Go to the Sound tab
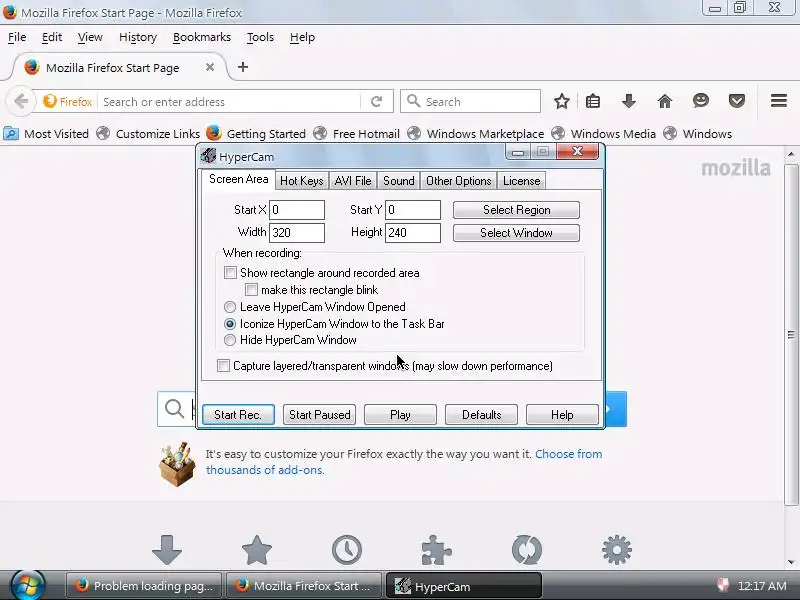Viewport: 800px width, 600px height. (398, 181)
